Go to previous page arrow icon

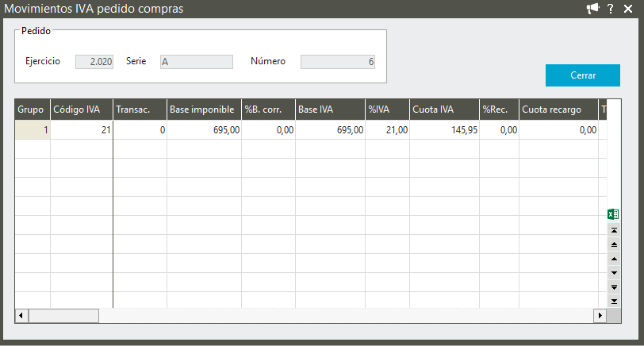point(614,245)
